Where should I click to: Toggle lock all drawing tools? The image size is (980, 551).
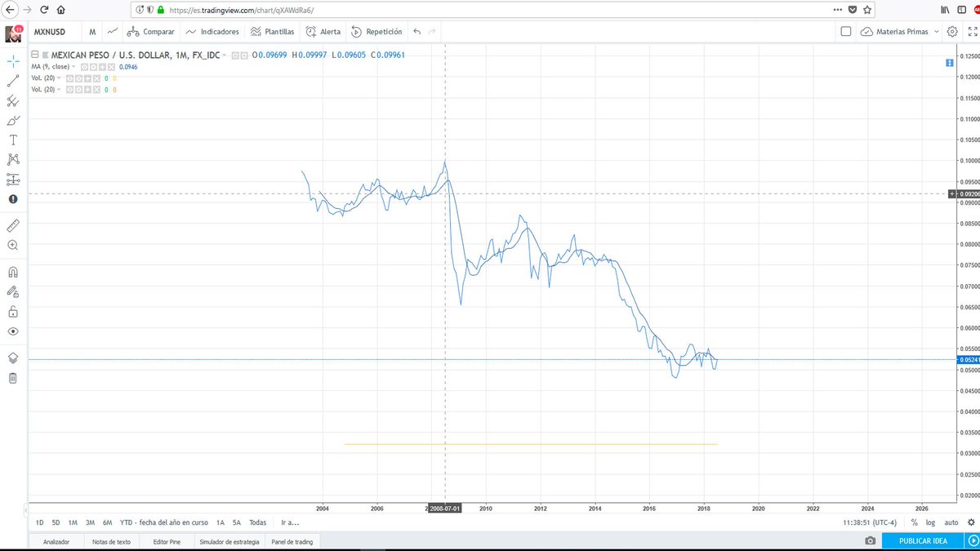(x=13, y=311)
